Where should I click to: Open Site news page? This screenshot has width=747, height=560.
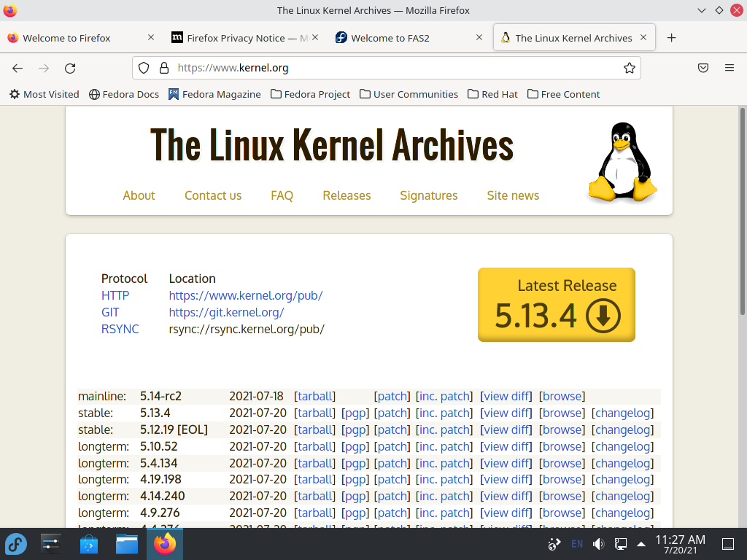(513, 195)
